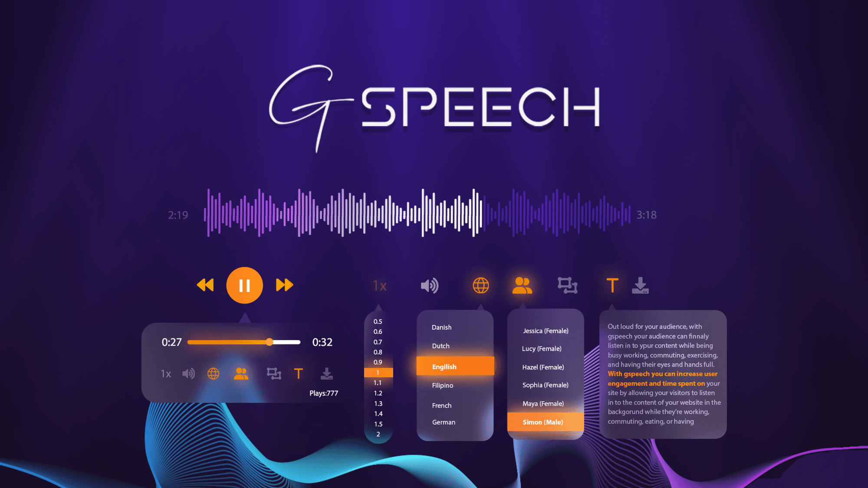
Task: Select the text-to-speech T icon
Action: coord(612,285)
